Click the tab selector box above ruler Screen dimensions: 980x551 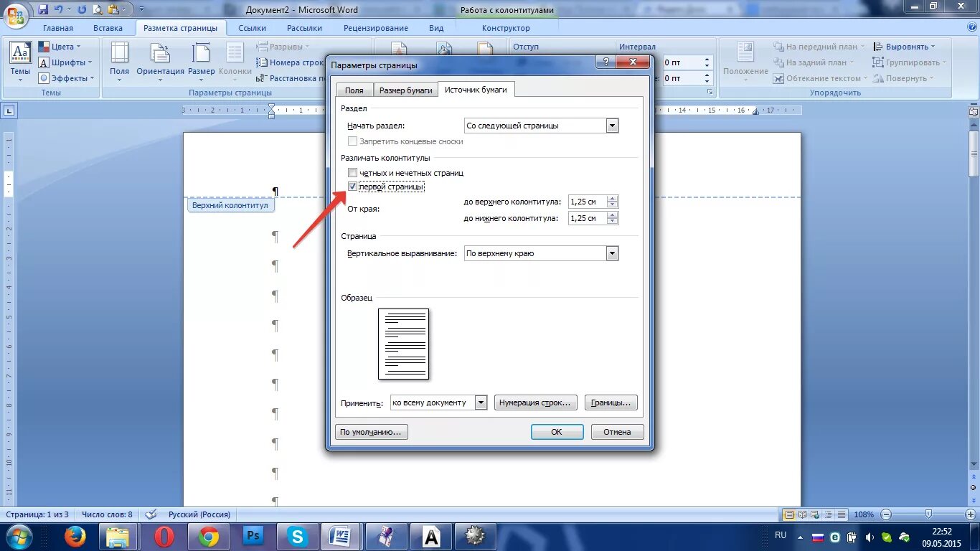[9, 110]
